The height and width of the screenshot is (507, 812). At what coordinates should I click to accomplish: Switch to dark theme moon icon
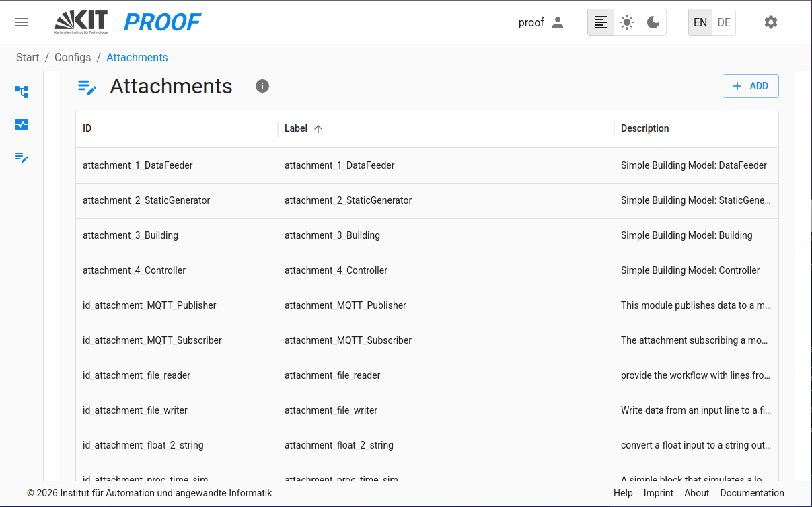pos(653,22)
